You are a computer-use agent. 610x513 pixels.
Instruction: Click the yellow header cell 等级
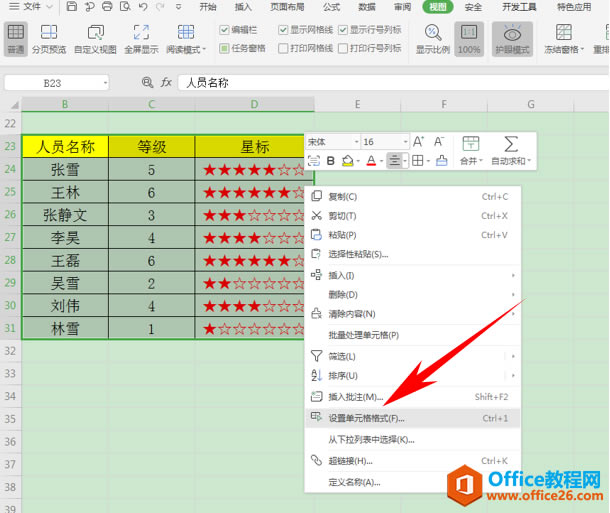pyautogui.click(x=152, y=147)
